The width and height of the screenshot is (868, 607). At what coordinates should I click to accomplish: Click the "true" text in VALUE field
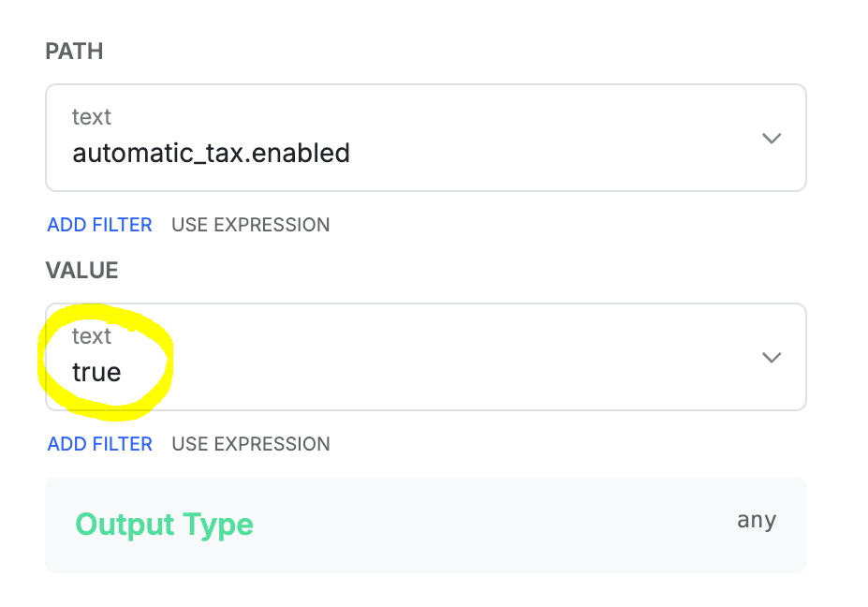pyautogui.click(x=96, y=373)
